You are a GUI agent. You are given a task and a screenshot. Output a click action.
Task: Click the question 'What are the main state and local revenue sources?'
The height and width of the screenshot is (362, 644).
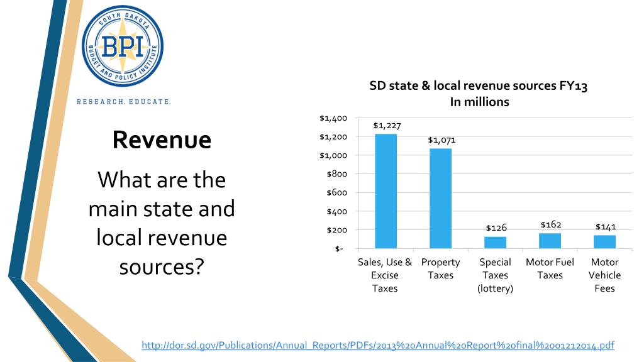click(162, 223)
